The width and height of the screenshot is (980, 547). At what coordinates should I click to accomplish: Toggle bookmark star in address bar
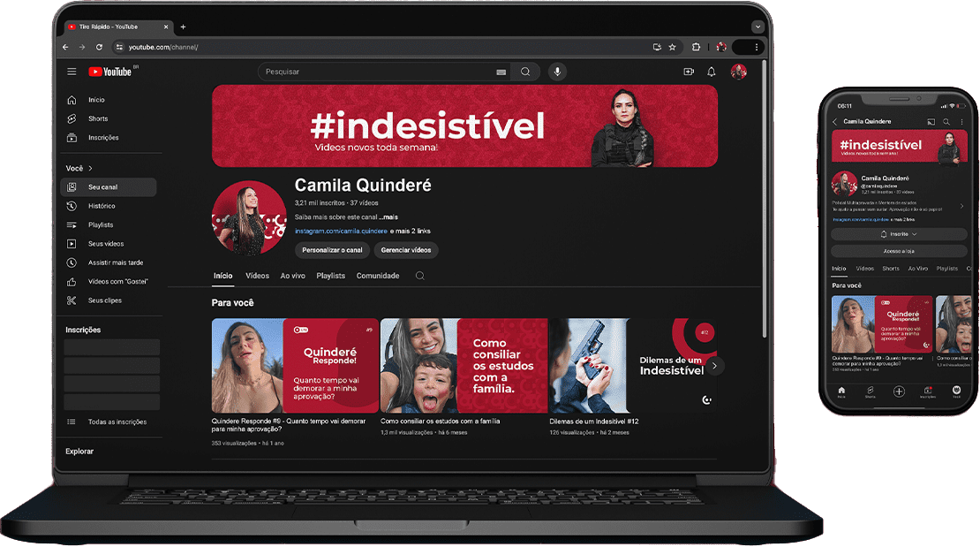point(672,47)
